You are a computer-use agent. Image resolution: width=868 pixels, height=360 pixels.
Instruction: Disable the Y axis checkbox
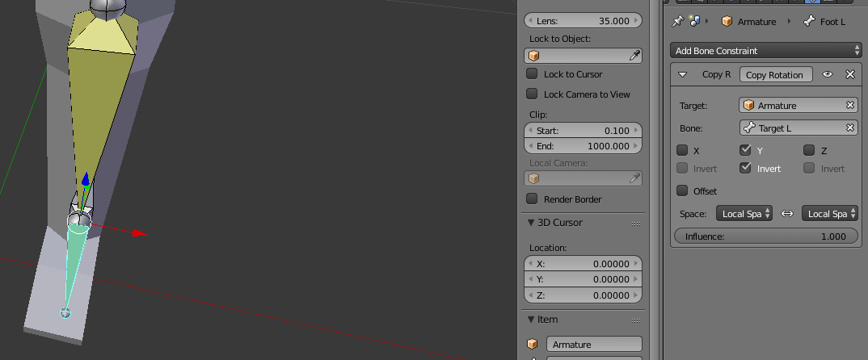click(746, 149)
